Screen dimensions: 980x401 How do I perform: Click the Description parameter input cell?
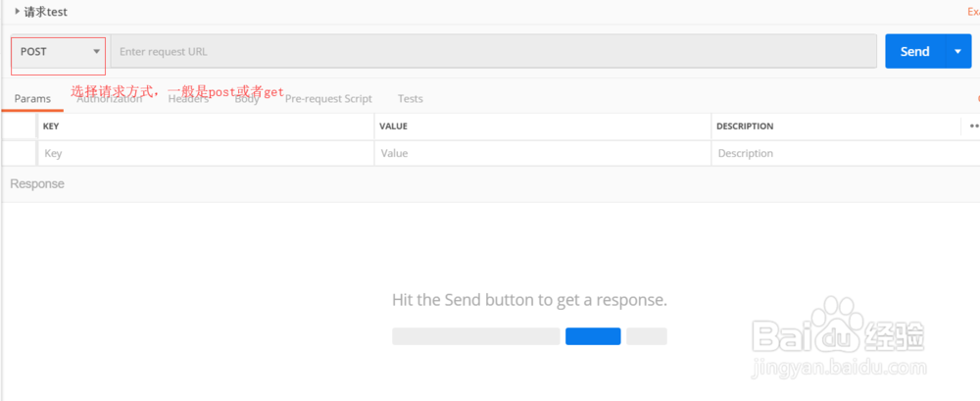point(836,153)
